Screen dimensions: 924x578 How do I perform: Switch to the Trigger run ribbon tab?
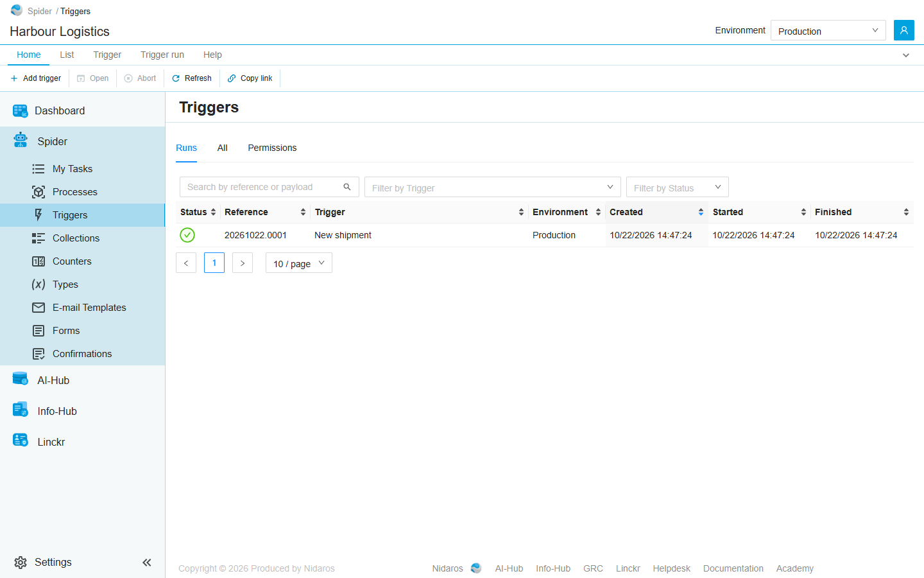pyautogui.click(x=162, y=55)
